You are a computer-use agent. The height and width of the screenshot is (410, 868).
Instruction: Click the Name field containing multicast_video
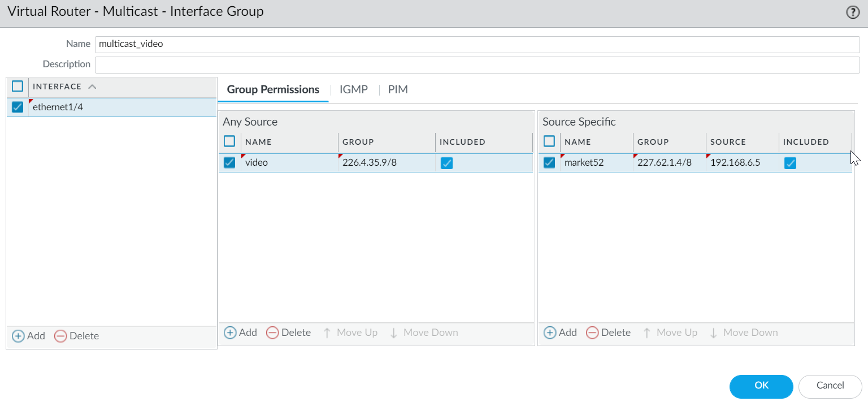point(477,44)
